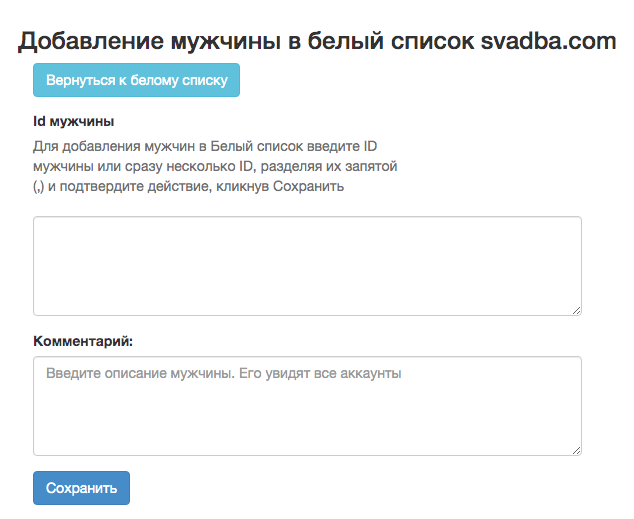The height and width of the screenshot is (519, 634).
Task: Click the Введите описание мужчины placeholder text
Action: click(140, 373)
